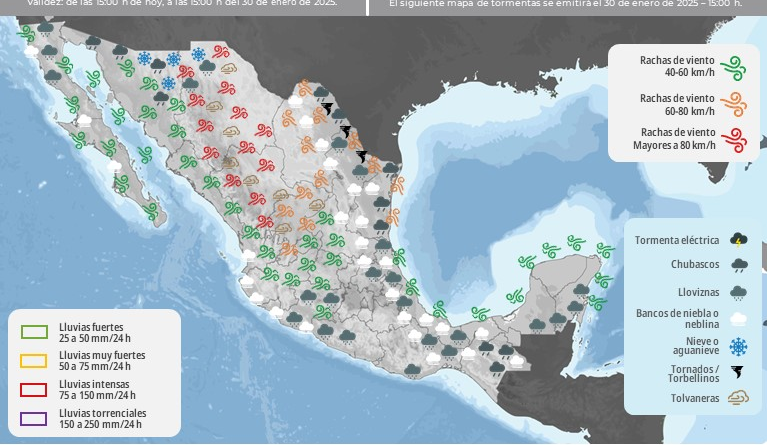Click the 'Lluvias fuertes 25 a 50 mm/24 h' text

[x=95, y=333]
